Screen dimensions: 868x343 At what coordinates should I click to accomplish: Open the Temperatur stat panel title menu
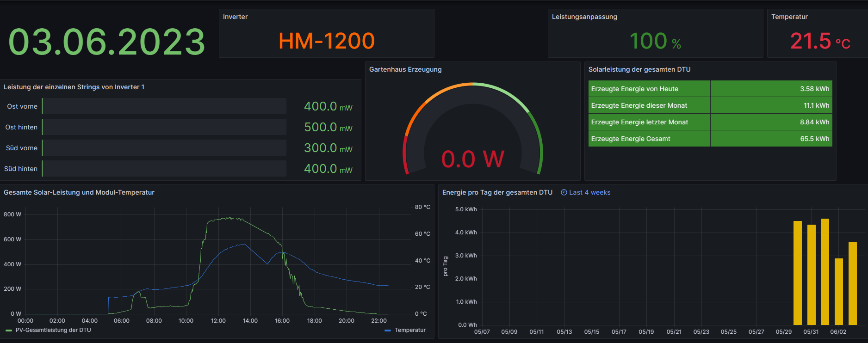[789, 17]
